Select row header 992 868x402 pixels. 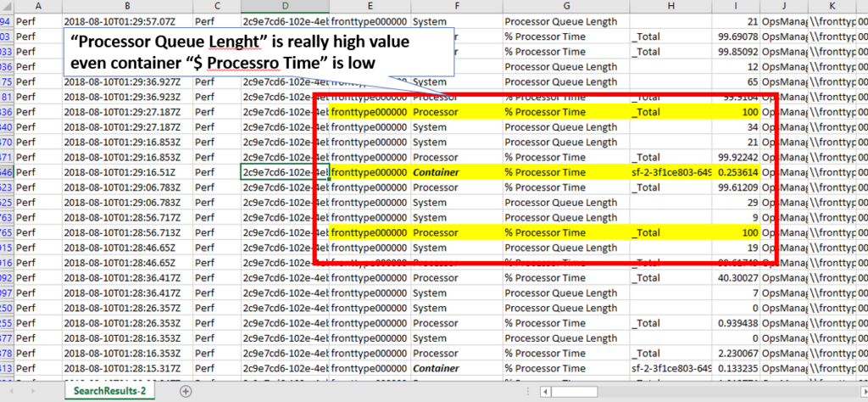tap(7, 278)
